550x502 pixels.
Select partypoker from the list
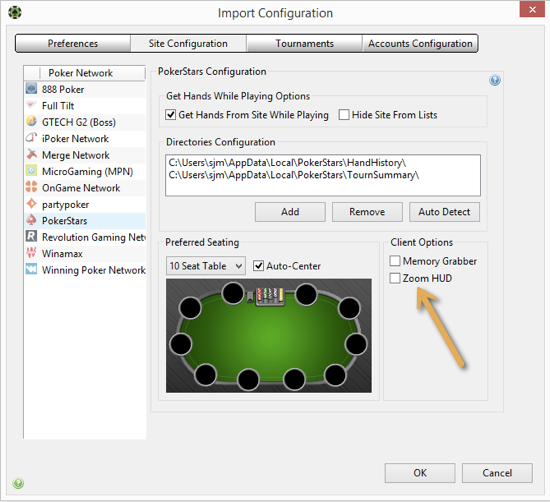pyautogui.click(x=85, y=205)
